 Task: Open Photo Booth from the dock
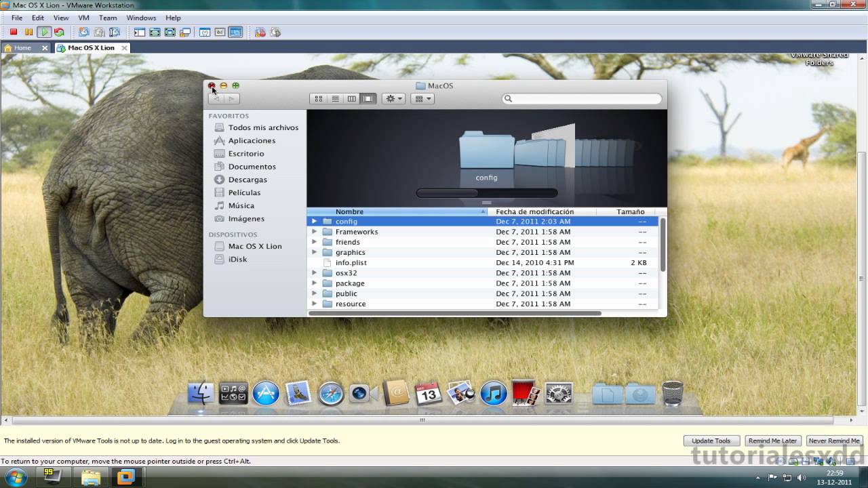coord(526,393)
